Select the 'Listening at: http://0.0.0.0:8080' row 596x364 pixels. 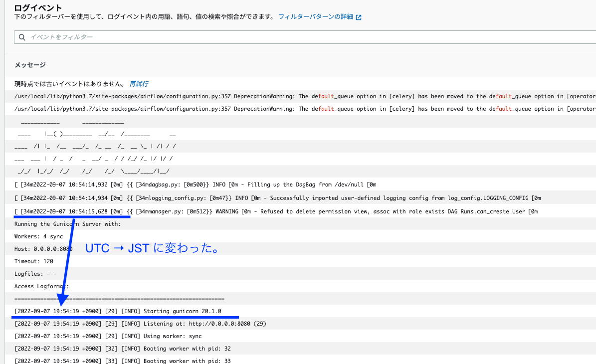click(x=300, y=324)
